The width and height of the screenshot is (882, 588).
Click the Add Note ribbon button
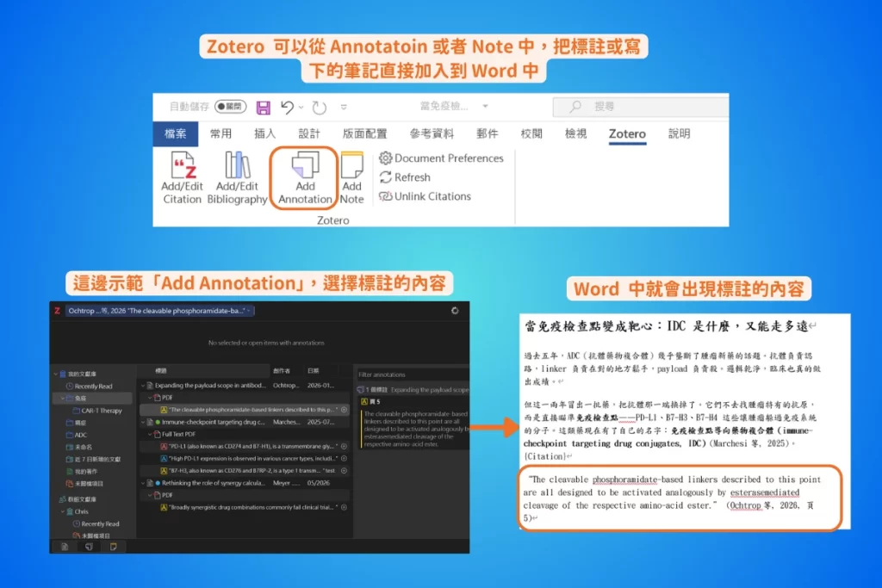point(351,177)
